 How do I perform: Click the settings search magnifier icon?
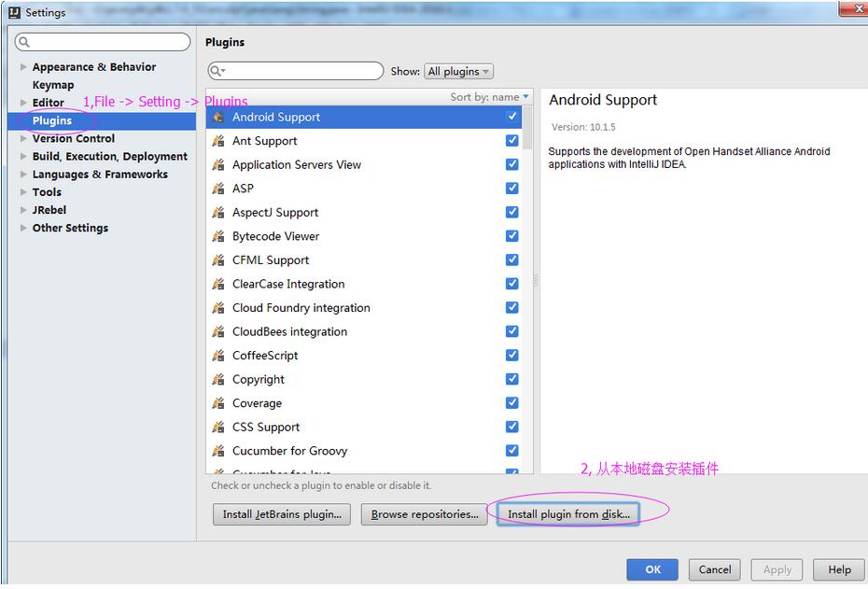pyautogui.click(x=24, y=42)
